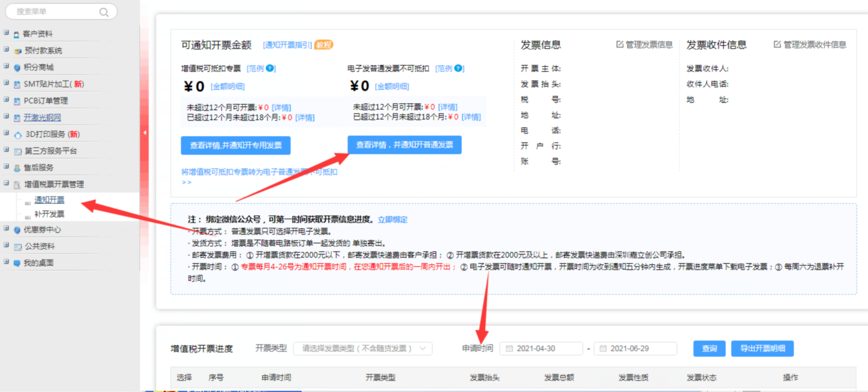Click the help icon beside 增值税可抵扣专票 范例
Image resolution: width=868 pixels, height=392 pixels.
(x=270, y=68)
